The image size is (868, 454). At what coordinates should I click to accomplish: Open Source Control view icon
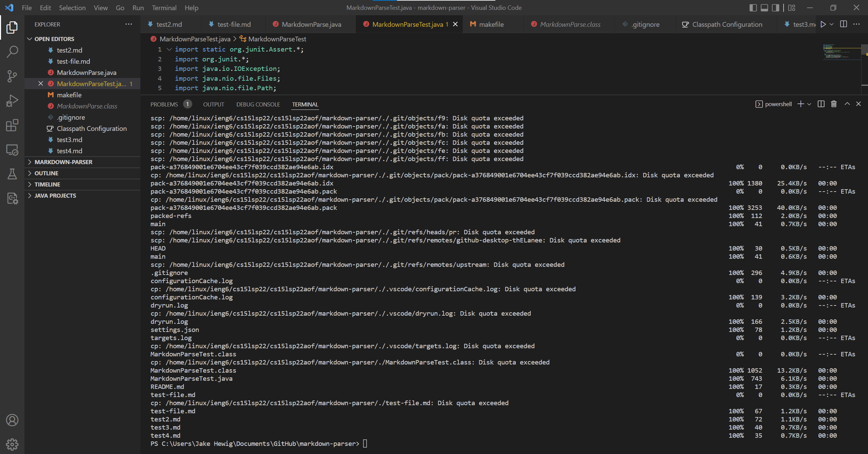click(12, 76)
